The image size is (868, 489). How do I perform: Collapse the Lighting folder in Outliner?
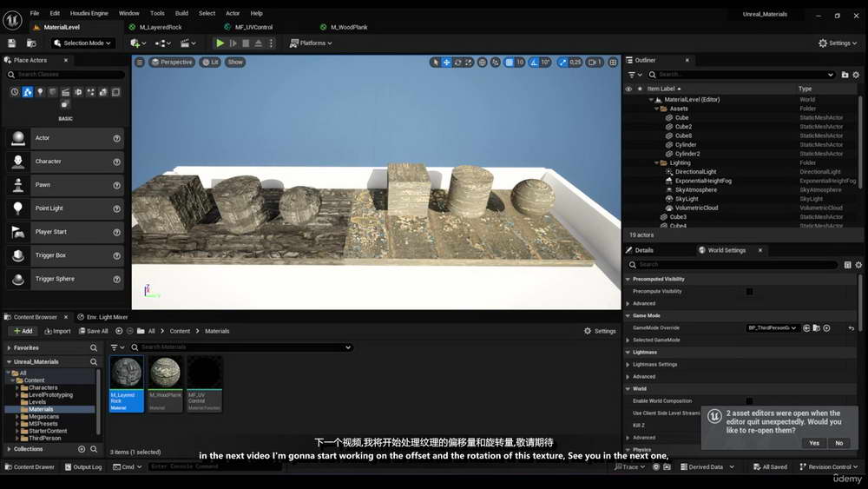pos(656,162)
